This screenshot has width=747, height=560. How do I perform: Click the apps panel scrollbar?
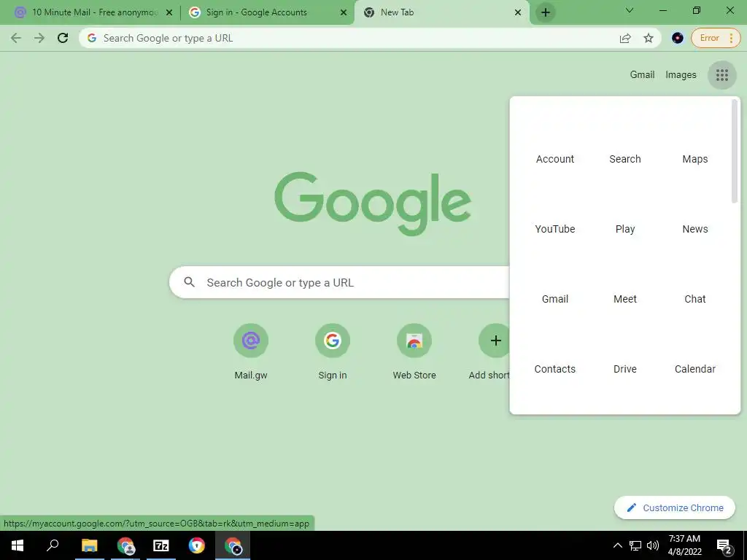coord(735,152)
